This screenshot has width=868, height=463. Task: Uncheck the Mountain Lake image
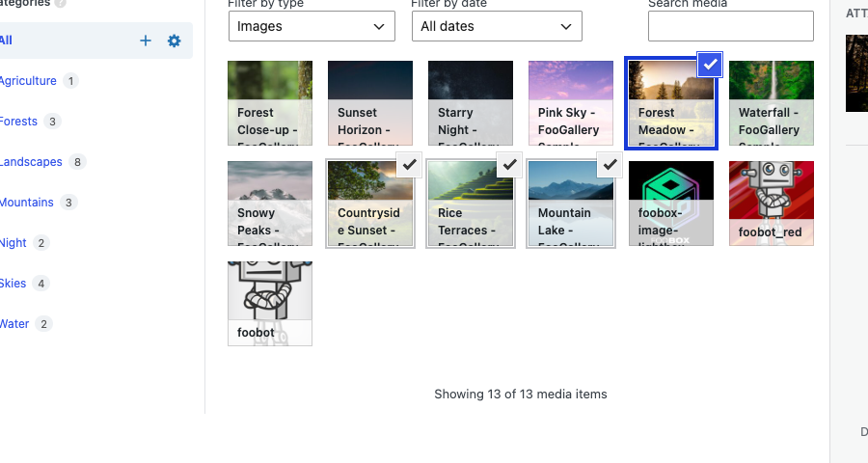point(610,165)
